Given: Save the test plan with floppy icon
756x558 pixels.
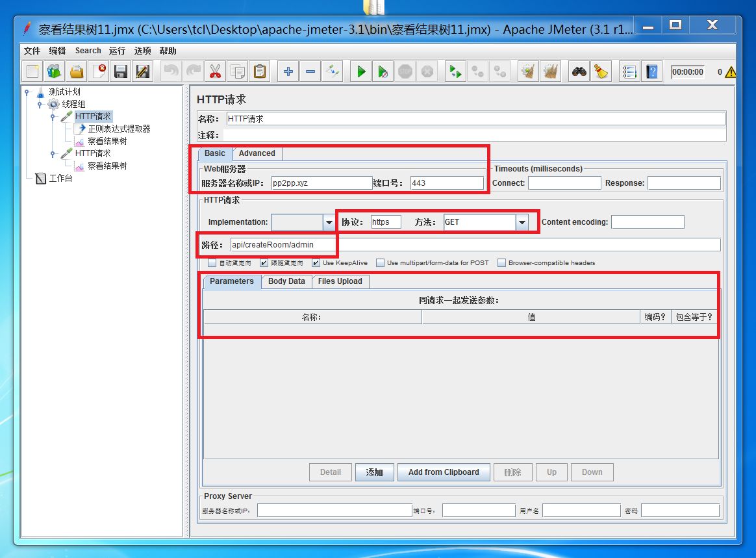Looking at the screenshot, I should coord(121,72).
